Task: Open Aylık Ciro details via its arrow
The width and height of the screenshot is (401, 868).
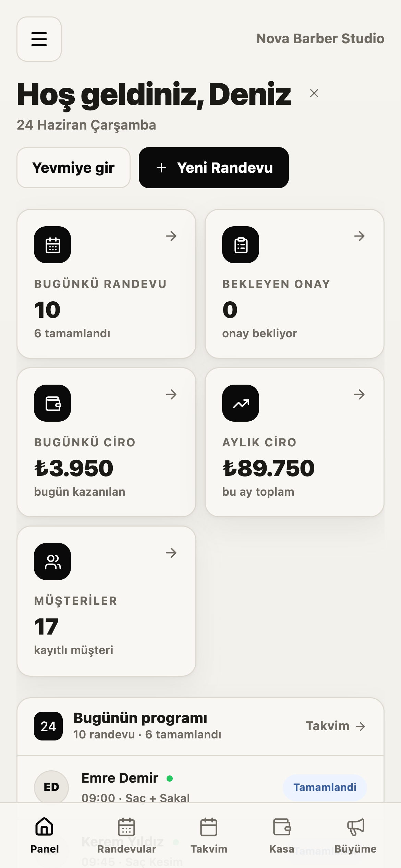Action: (x=359, y=394)
